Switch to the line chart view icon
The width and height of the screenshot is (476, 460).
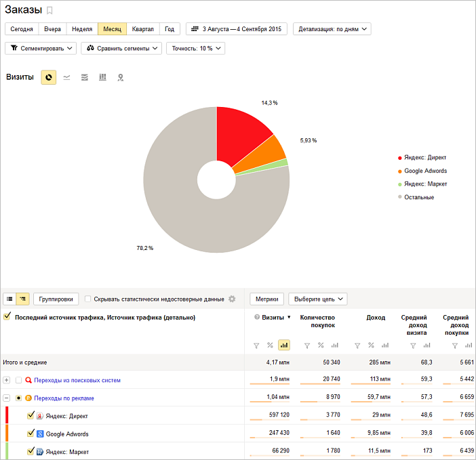(x=66, y=78)
